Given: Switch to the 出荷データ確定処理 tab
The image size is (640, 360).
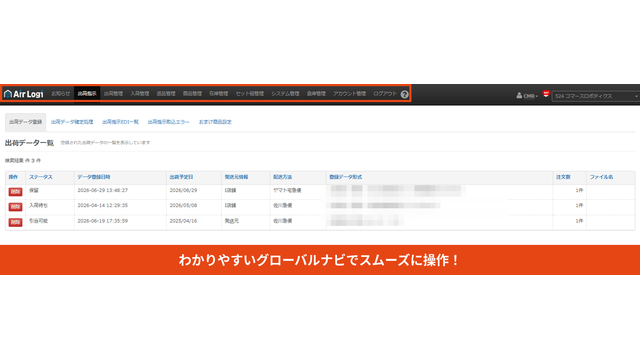Looking at the screenshot, I should [x=72, y=122].
